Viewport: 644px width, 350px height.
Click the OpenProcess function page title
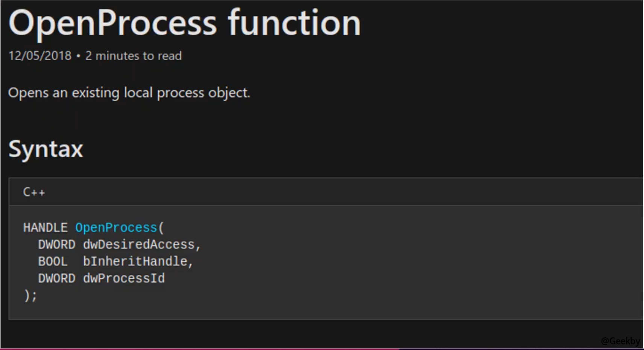click(x=184, y=23)
